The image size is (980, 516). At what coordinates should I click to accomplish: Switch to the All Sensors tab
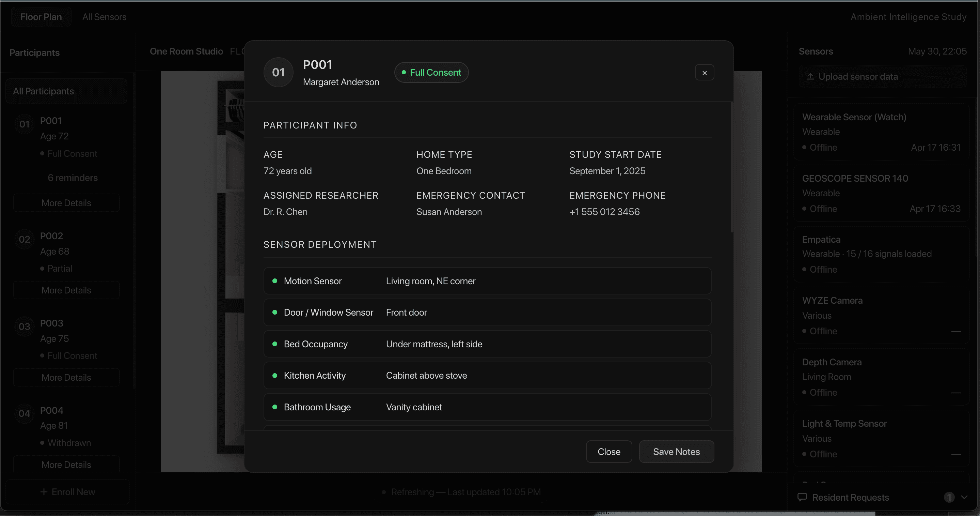(x=104, y=17)
